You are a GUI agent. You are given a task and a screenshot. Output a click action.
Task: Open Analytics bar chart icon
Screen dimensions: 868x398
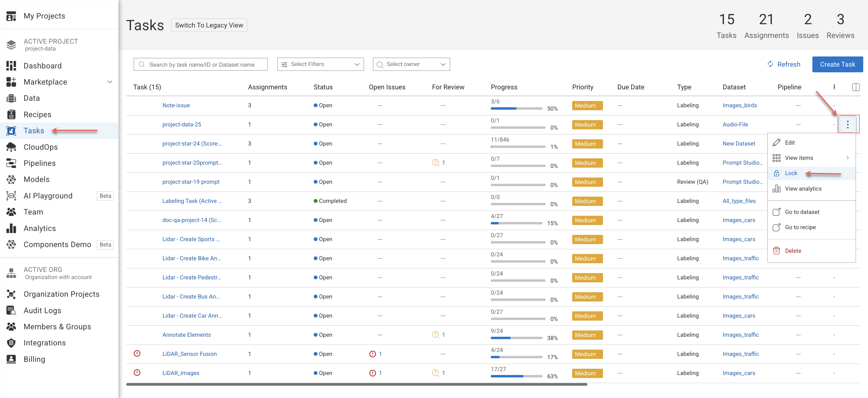[11, 228]
